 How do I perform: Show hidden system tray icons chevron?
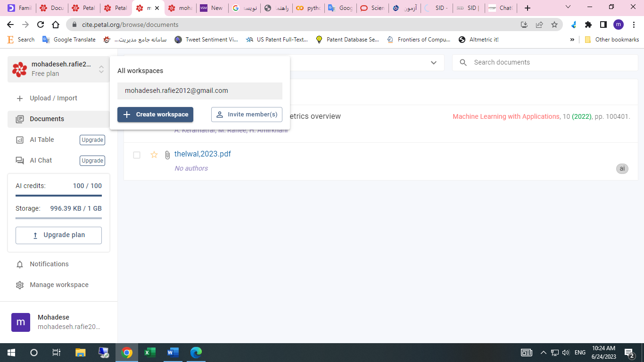tap(543, 353)
